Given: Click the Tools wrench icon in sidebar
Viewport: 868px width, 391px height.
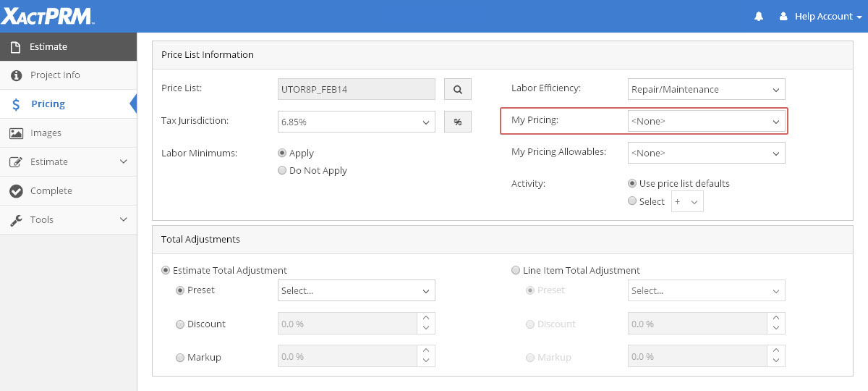Looking at the screenshot, I should (16, 220).
